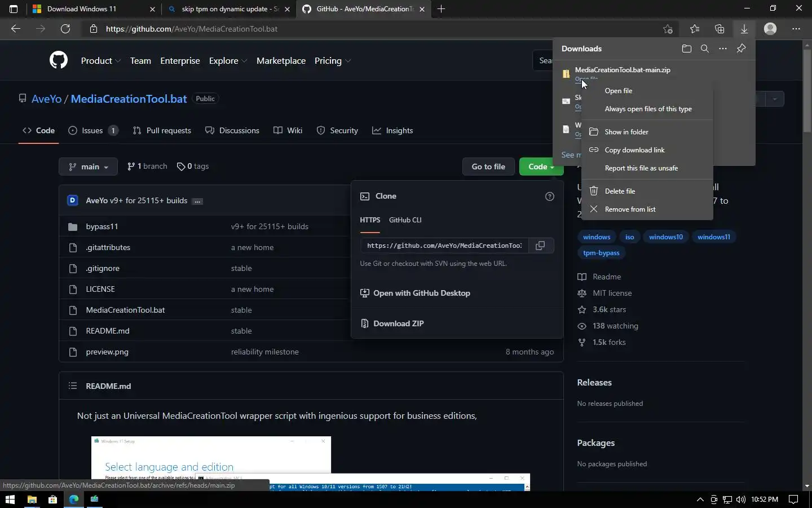Choose Always open files of this type
Viewport: 812px width, 508px height.
coord(647,109)
